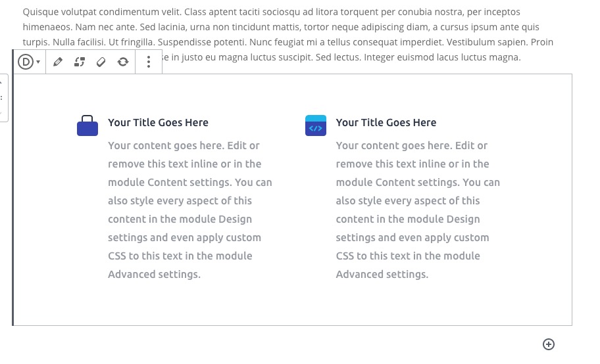Select the left "Your Title Goes Here" heading

[x=158, y=122]
